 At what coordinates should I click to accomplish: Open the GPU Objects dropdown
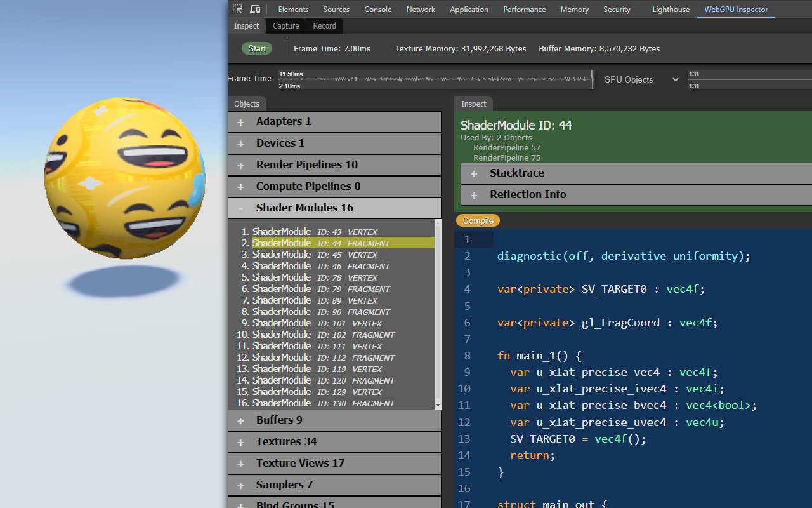coord(641,79)
